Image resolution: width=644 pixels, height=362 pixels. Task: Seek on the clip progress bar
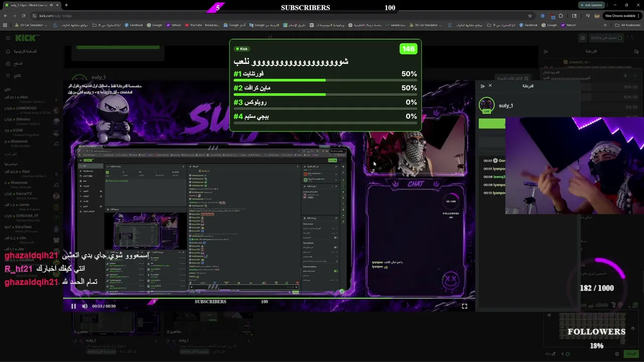tap(269, 298)
